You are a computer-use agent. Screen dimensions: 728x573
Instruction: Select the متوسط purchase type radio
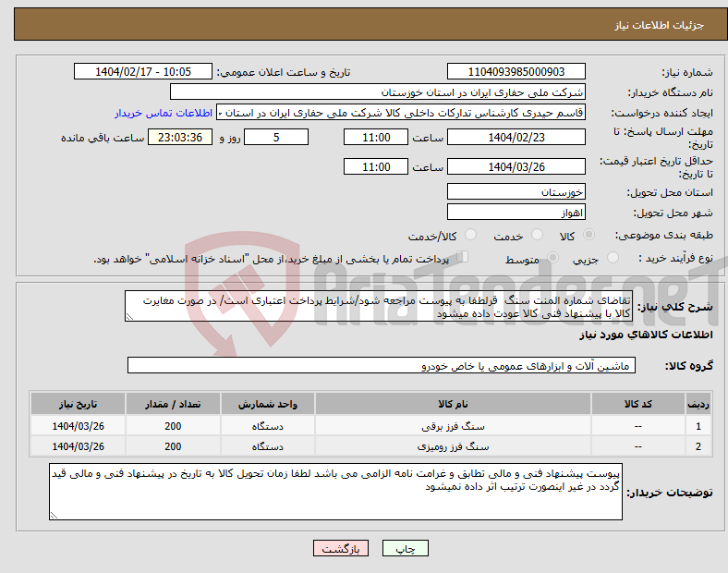click(x=552, y=257)
